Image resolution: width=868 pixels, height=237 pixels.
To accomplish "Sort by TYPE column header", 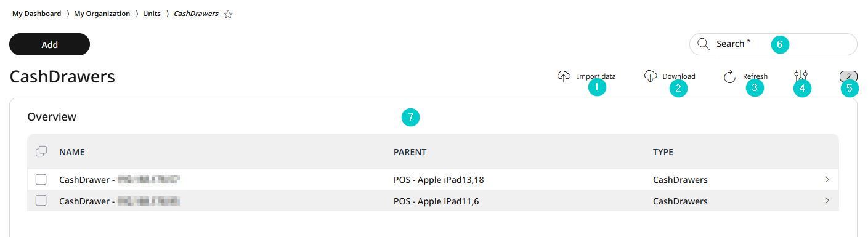I will [x=663, y=152].
